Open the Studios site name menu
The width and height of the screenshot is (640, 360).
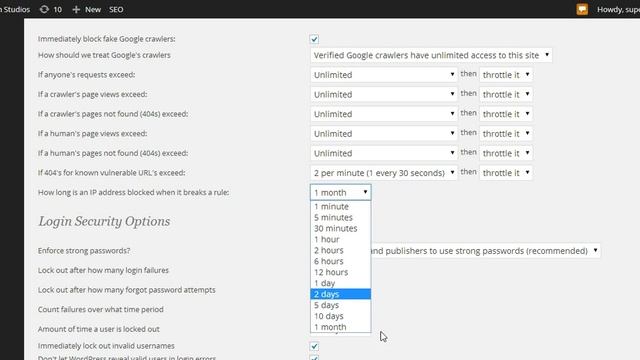[x=15, y=9]
